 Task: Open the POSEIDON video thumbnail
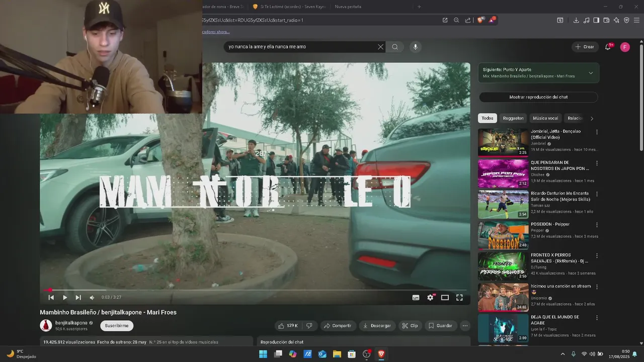coord(503,235)
